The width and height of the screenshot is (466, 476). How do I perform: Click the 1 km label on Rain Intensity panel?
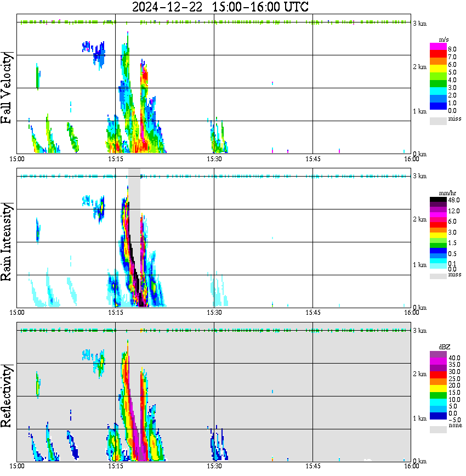pyautogui.click(x=419, y=265)
